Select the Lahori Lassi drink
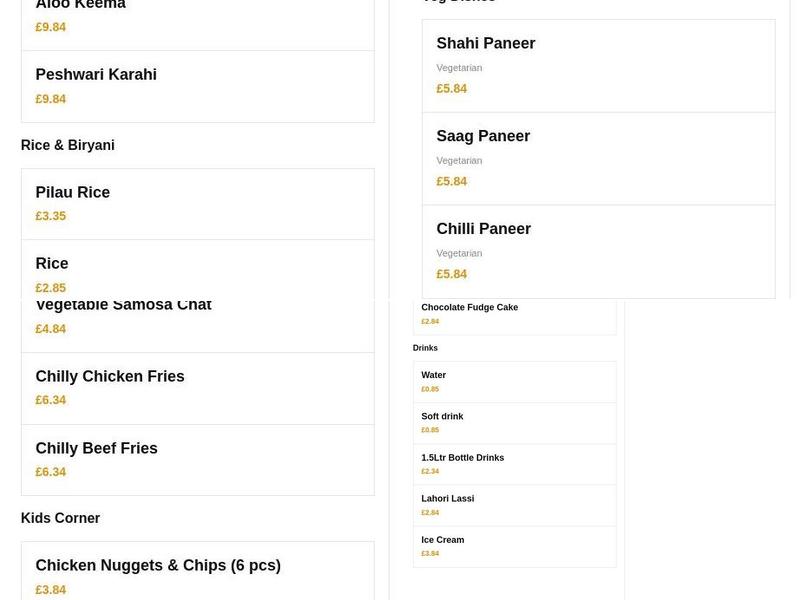 447,498
